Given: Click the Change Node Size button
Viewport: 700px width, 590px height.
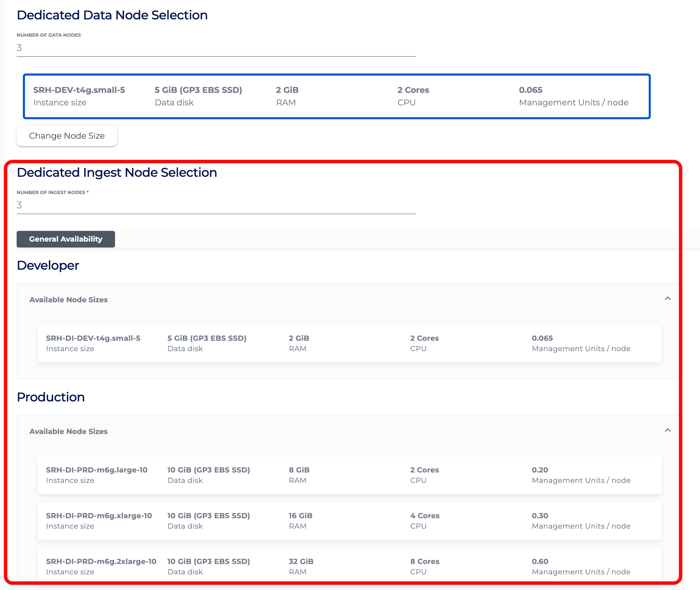Looking at the screenshot, I should pos(67,136).
